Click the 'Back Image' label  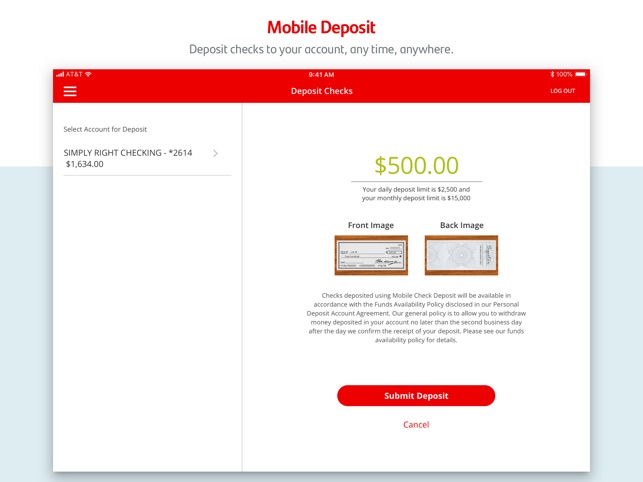tap(461, 225)
